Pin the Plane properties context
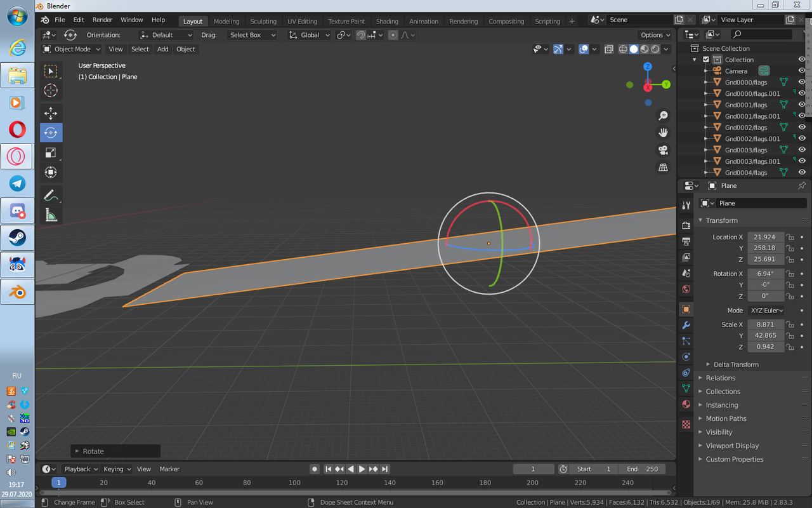This screenshot has width=812, height=508. point(802,185)
